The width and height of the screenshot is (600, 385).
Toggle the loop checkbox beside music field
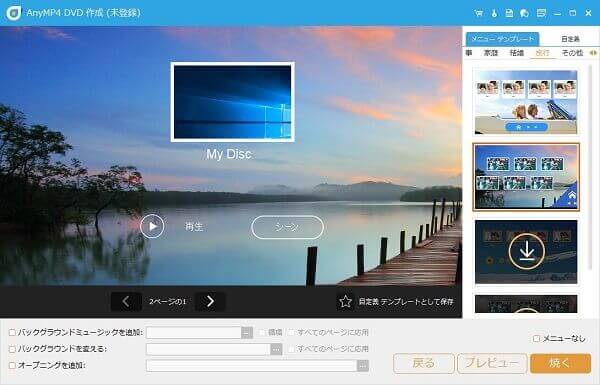pyautogui.click(x=262, y=333)
